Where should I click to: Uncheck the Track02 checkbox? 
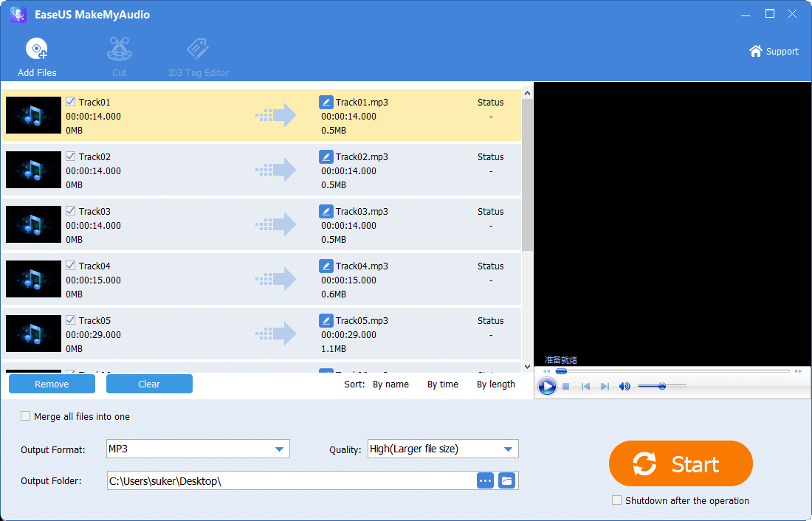(x=71, y=156)
